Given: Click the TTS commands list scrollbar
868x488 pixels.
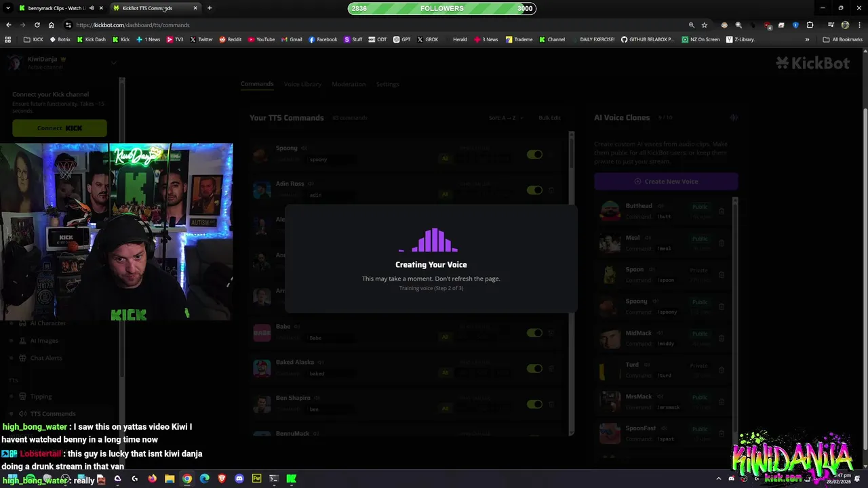Looking at the screenshot, I should point(572,152).
